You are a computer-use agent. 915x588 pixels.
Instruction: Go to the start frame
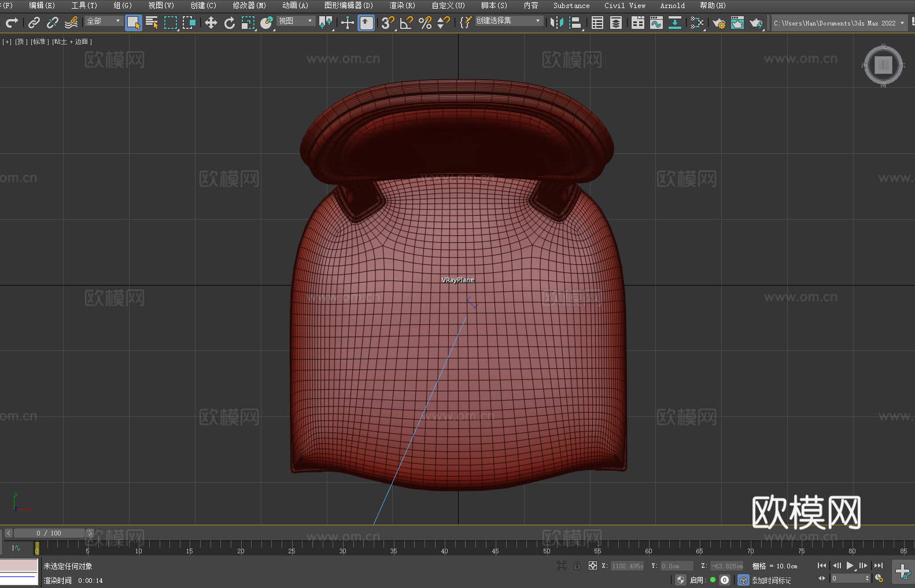[821, 565]
